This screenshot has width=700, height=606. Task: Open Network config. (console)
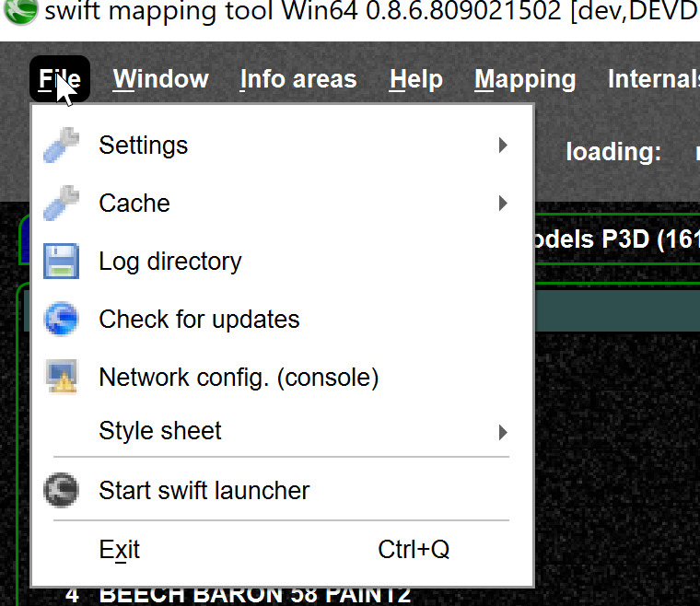click(282, 377)
